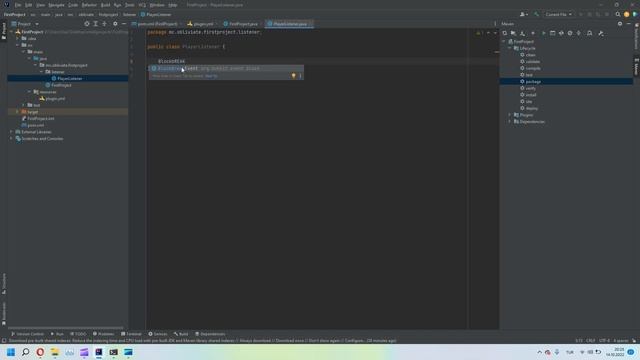Screen dimensions: 640x360
Task: Open the Opera browser from taskbar
Action: (40, 352)
